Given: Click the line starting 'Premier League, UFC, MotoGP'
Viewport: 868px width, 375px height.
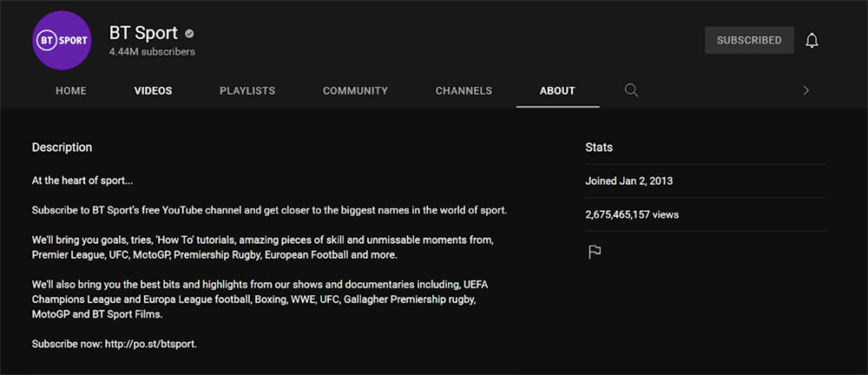Looking at the screenshot, I should tap(214, 255).
